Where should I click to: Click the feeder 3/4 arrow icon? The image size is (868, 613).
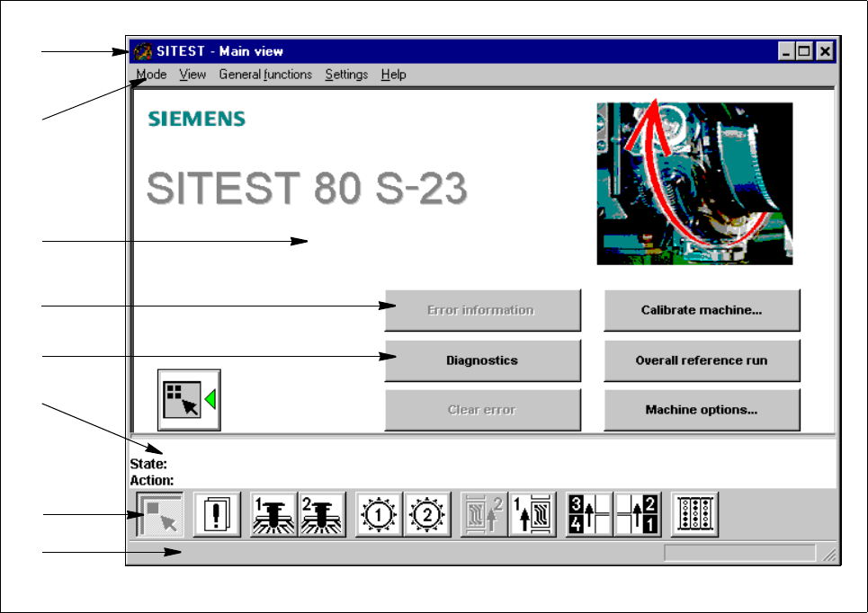click(589, 514)
